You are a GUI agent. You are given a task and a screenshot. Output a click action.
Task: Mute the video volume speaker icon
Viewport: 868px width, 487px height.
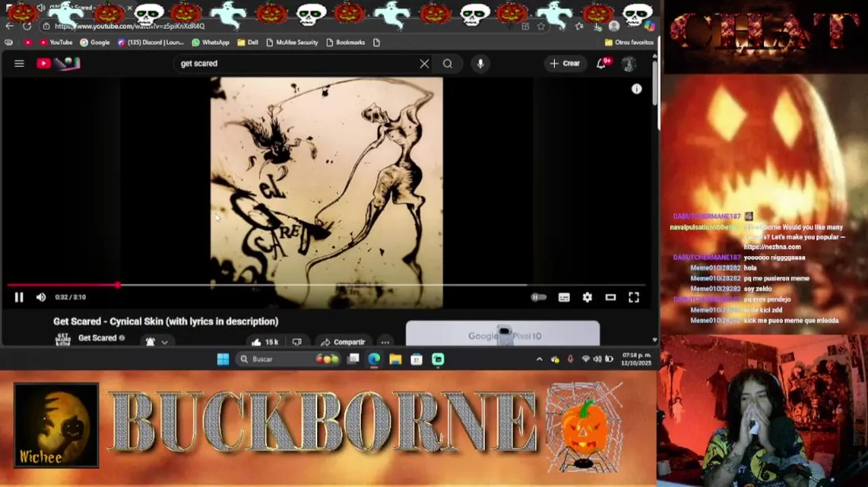[41, 297]
